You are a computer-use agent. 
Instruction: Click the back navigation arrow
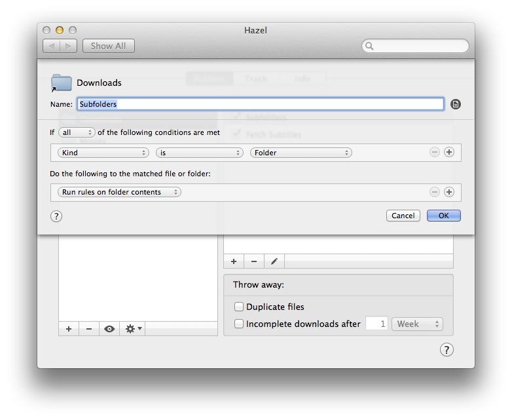(52, 46)
